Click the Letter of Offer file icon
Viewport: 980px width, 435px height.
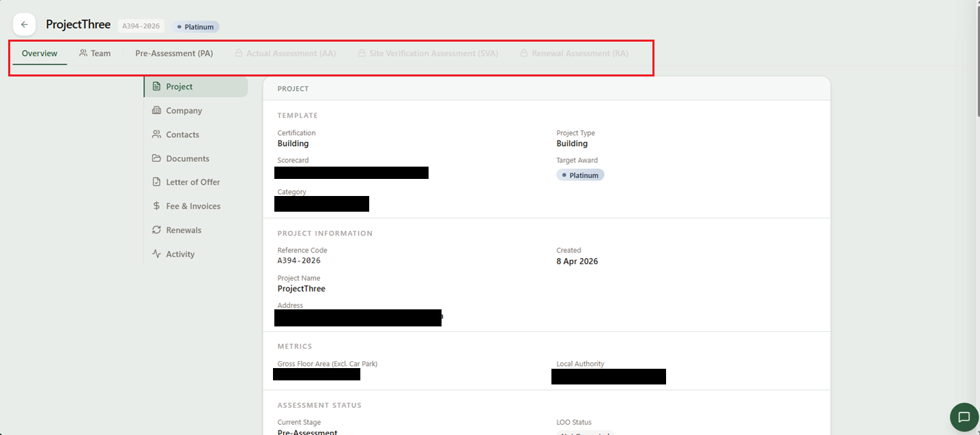pos(156,182)
